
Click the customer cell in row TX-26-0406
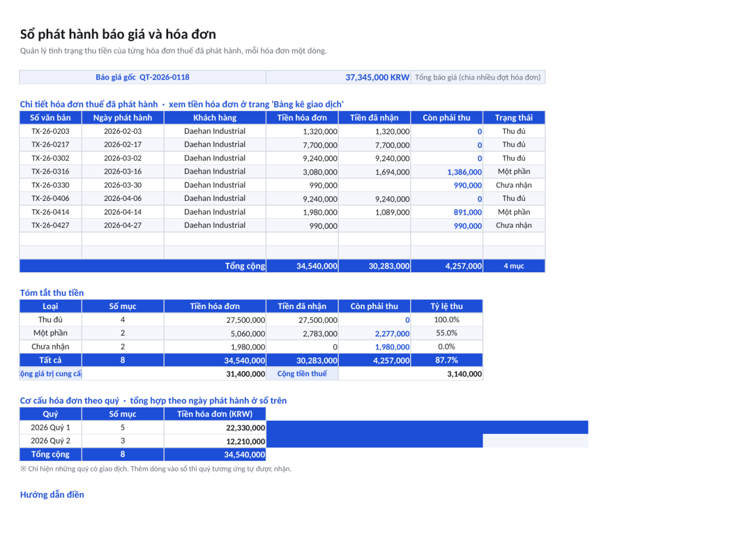215,199
